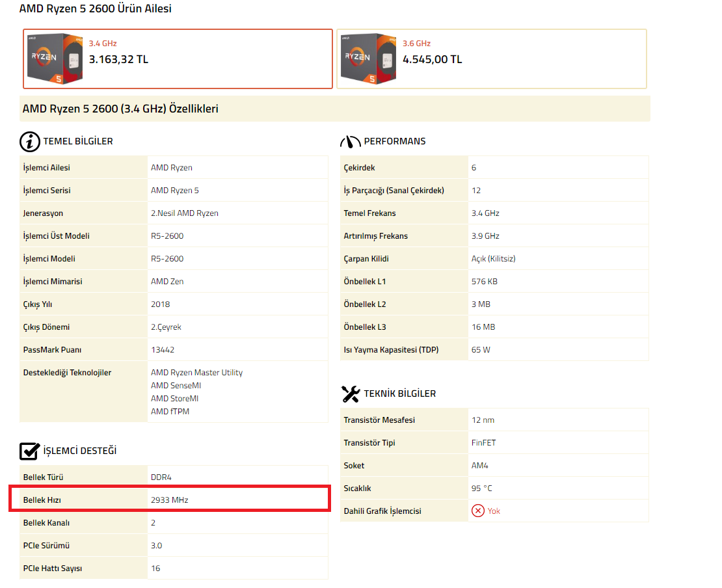722x588 pixels.
Task: Click the Çekirdek value 6
Action: click(x=474, y=168)
